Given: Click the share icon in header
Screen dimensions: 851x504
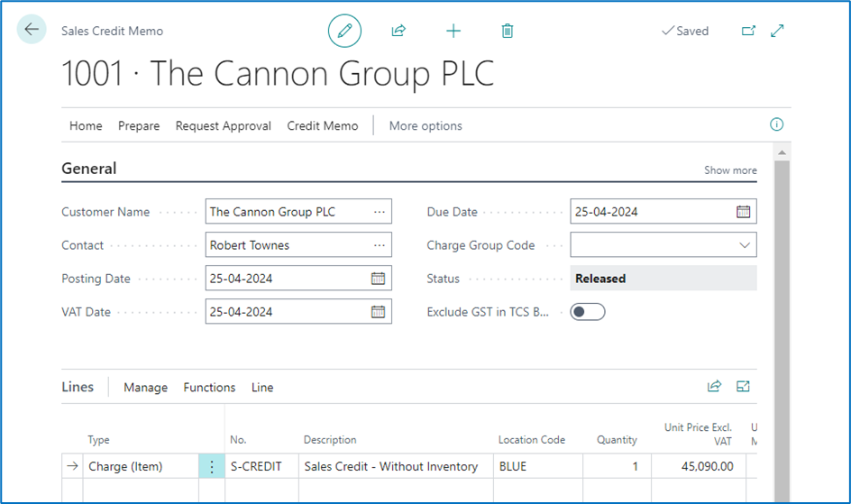Looking at the screenshot, I should pyautogui.click(x=398, y=31).
